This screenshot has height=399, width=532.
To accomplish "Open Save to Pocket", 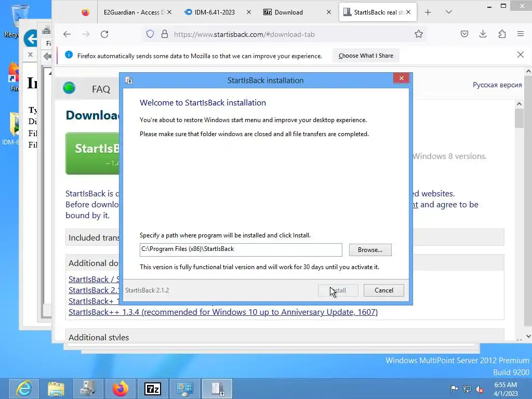I will click(464, 34).
